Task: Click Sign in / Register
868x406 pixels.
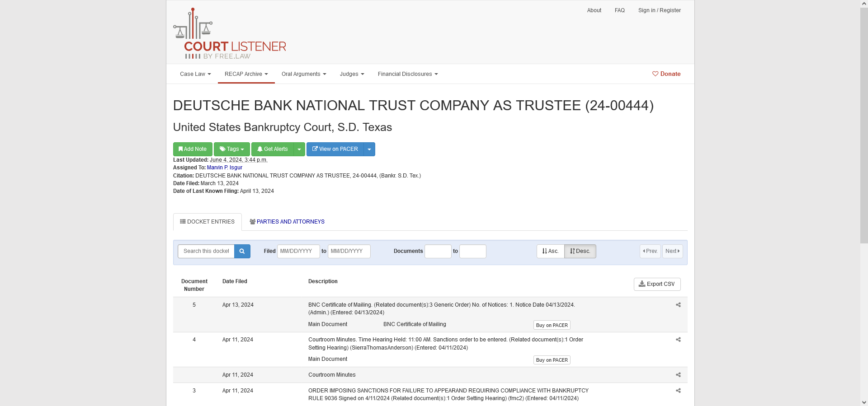Action: coord(660,10)
